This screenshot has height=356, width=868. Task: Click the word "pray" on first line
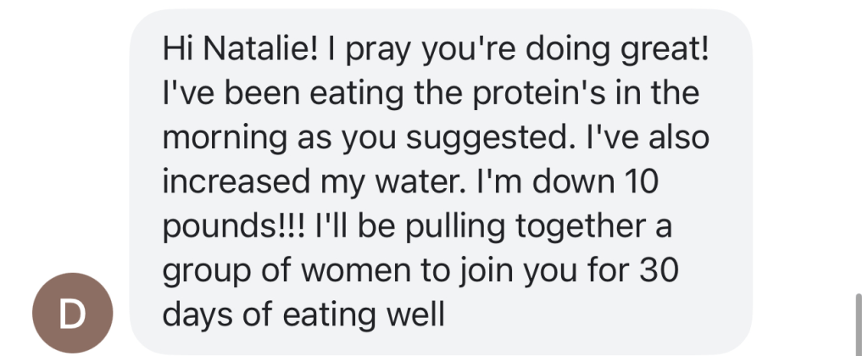point(411,47)
